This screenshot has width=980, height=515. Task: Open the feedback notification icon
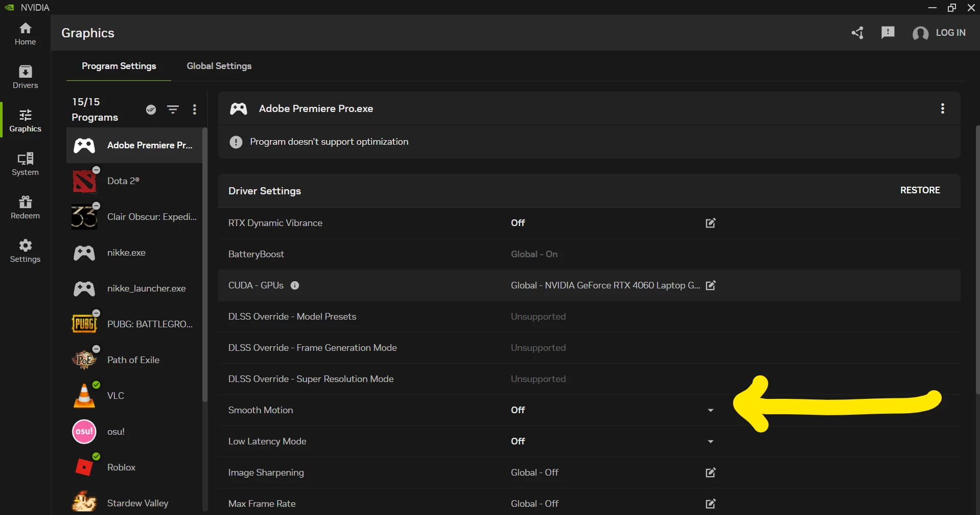[x=888, y=33]
